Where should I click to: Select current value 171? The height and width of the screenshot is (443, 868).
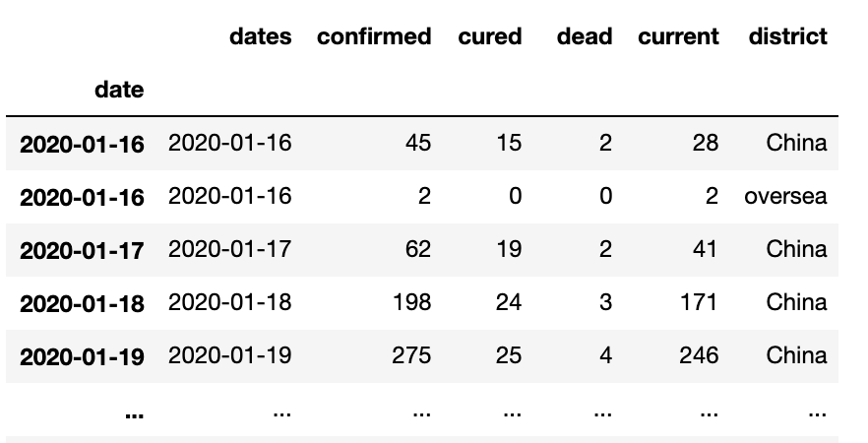click(x=699, y=302)
